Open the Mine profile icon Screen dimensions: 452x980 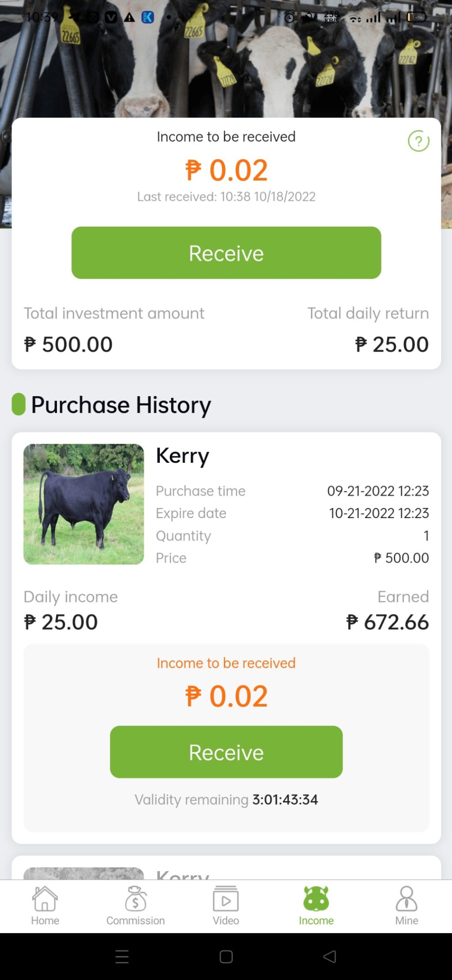407,899
